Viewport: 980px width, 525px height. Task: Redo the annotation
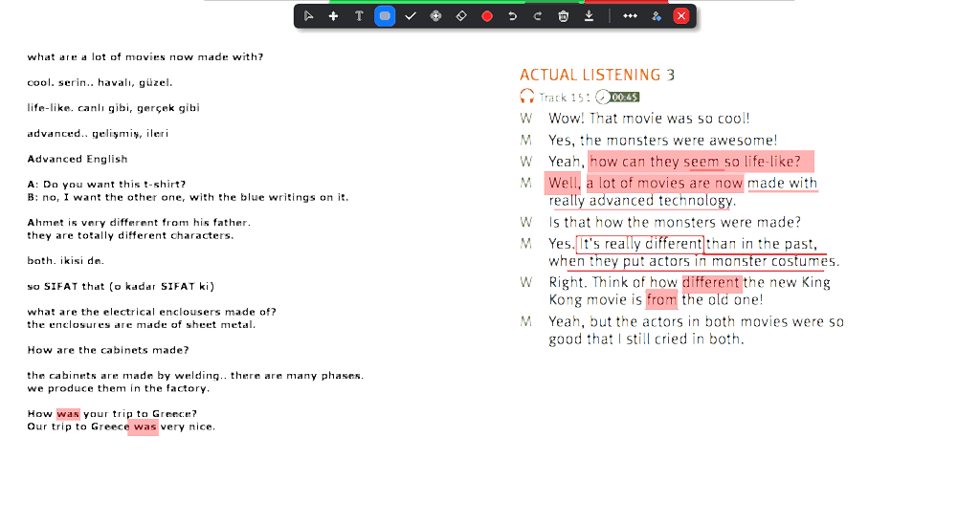[x=538, y=16]
